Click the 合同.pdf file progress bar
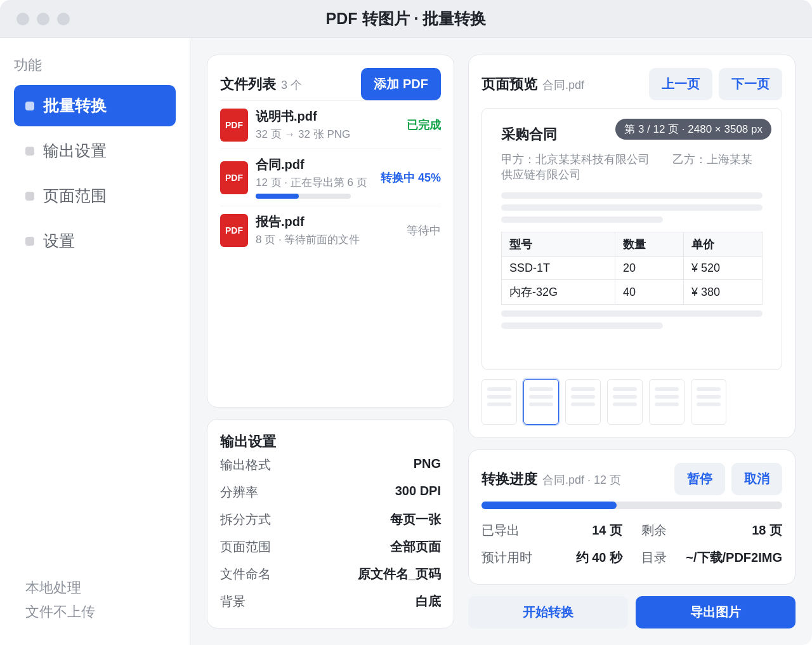Viewport: 812px width, 645px height. pyautogui.click(x=303, y=196)
